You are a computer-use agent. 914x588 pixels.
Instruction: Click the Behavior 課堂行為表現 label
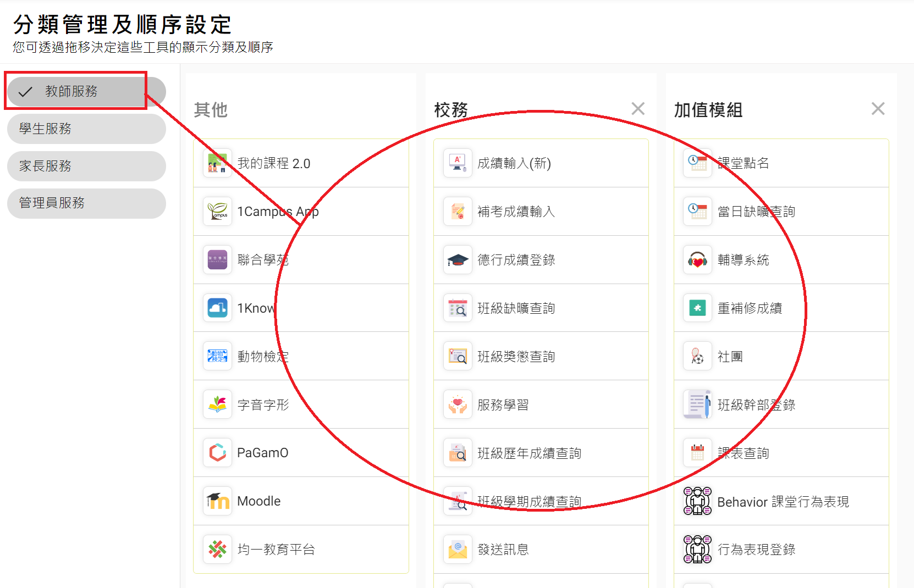pos(783,502)
